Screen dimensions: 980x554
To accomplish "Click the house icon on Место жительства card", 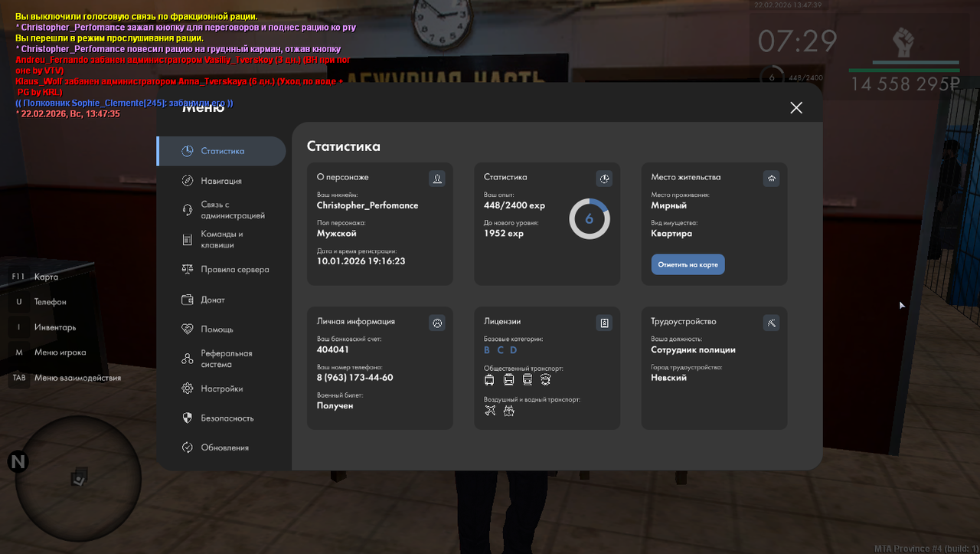I will [x=771, y=179].
